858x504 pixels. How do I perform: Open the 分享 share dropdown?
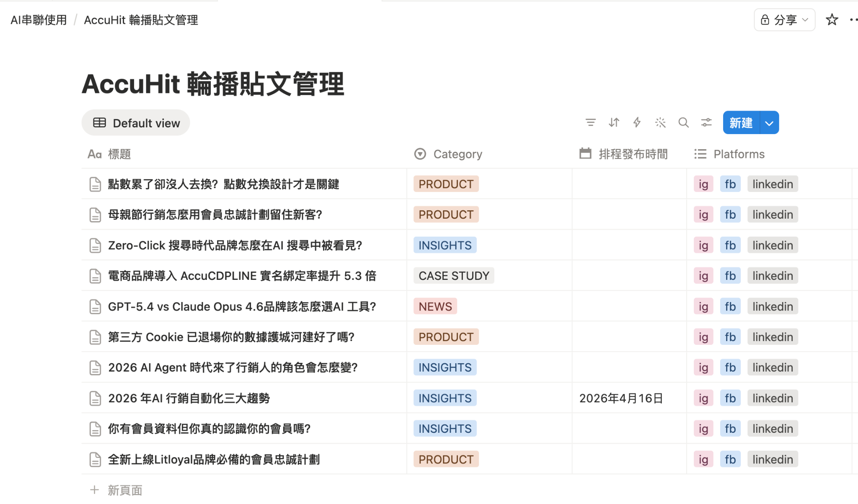(x=784, y=20)
